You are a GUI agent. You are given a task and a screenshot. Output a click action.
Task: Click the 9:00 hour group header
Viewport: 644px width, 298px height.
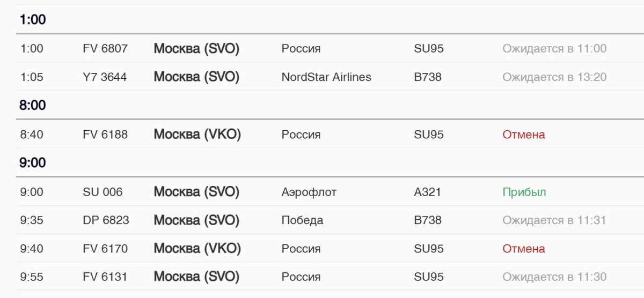[x=33, y=162]
